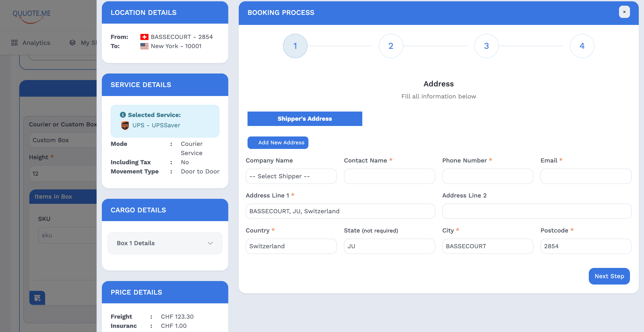Click the Analytics dashboard grid icon
This screenshot has height=332, width=644.
coord(14,43)
